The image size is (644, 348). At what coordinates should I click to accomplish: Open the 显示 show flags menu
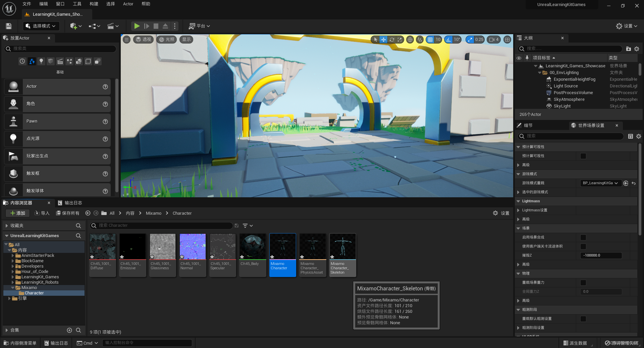pos(186,40)
